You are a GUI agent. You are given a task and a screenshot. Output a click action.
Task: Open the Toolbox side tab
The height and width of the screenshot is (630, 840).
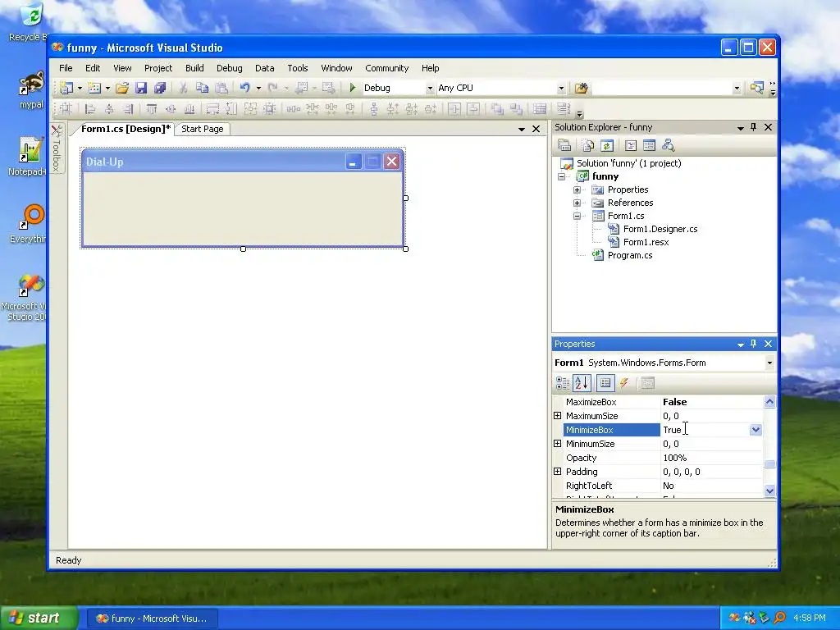[x=57, y=149]
